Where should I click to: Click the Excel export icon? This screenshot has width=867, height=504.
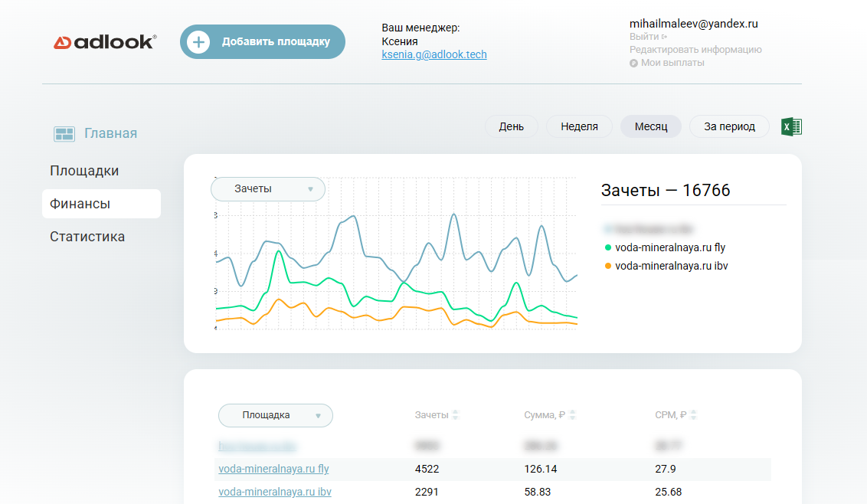pyautogui.click(x=791, y=126)
